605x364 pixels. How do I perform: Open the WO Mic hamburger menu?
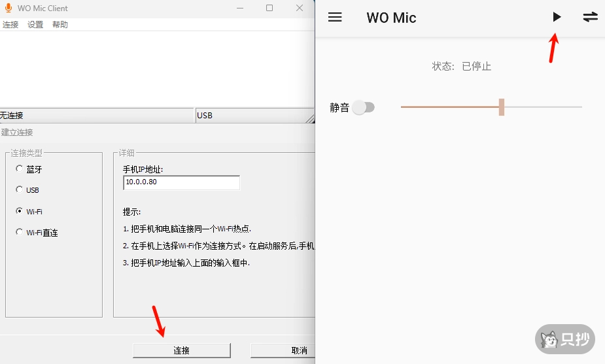(x=335, y=17)
